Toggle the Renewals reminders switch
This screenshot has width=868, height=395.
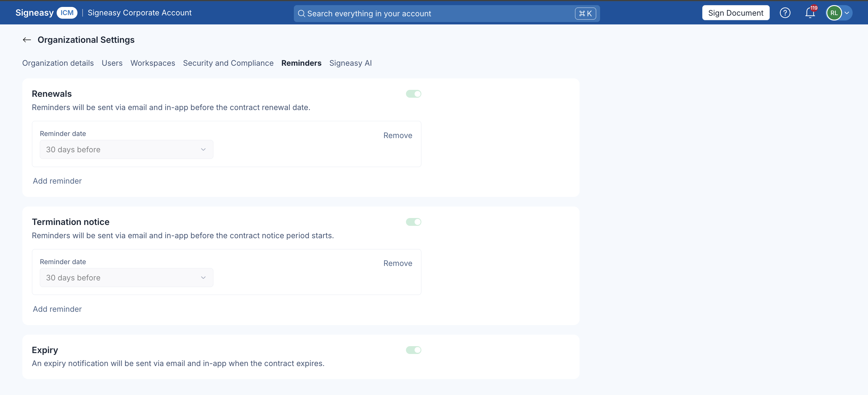[414, 94]
